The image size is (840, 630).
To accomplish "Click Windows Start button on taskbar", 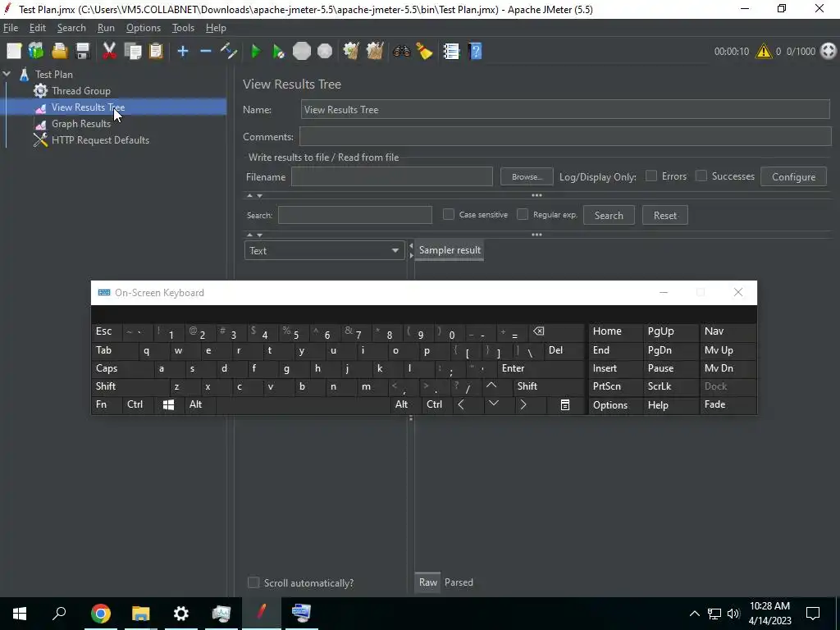I will pos(20,614).
